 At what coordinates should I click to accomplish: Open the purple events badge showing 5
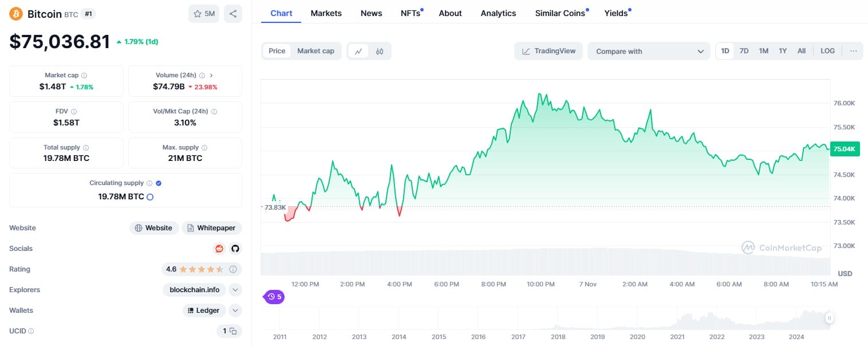point(274,297)
